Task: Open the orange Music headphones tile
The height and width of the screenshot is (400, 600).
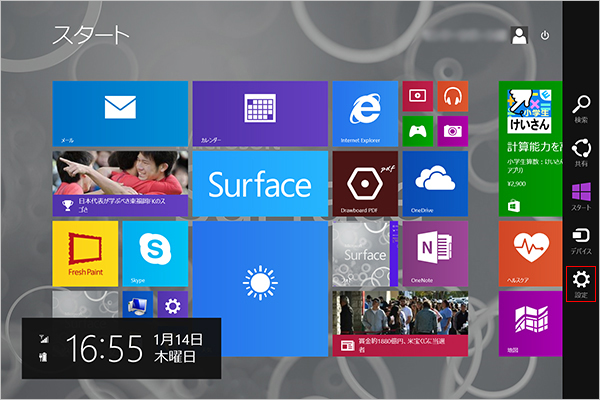Action: [x=453, y=96]
